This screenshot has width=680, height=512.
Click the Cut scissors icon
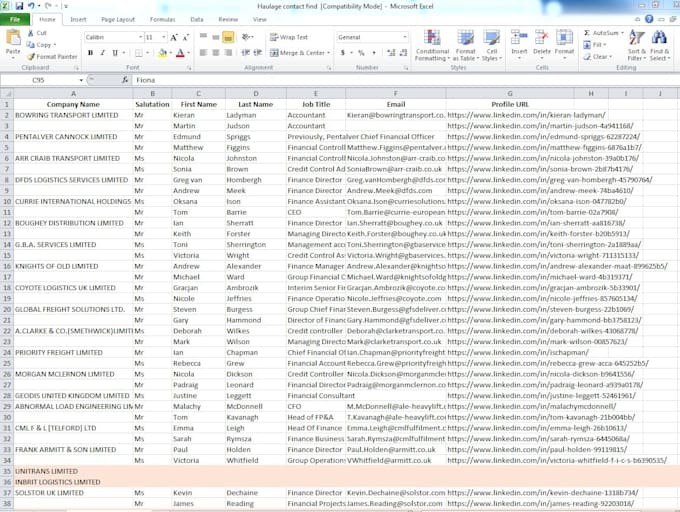[31, 33]
